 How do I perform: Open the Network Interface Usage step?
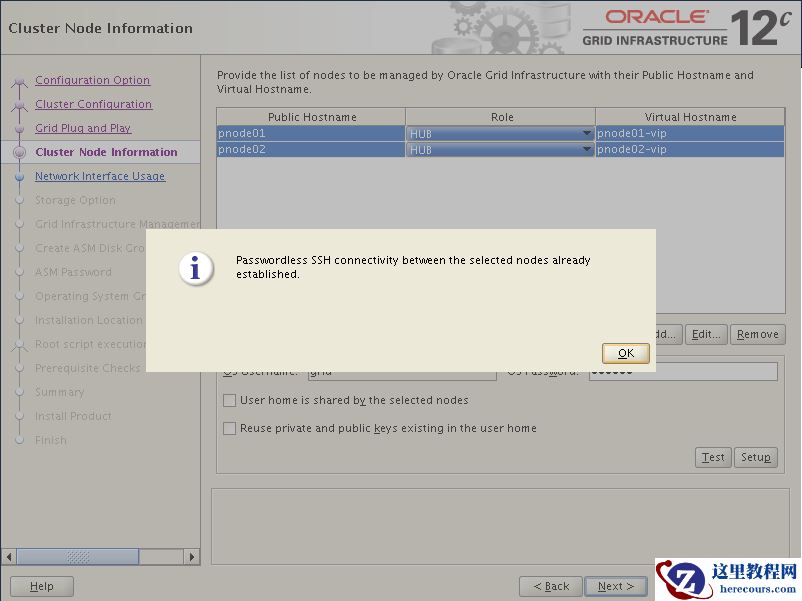100,176
